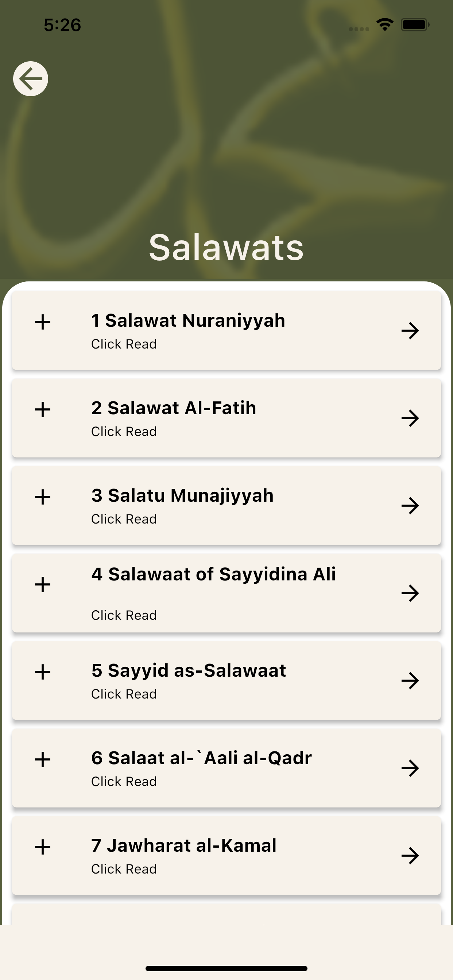Tap the arrow beside Salaat al-`Aali al-Qadr
This screenshot has height=980, width=453.
point(410,768)
